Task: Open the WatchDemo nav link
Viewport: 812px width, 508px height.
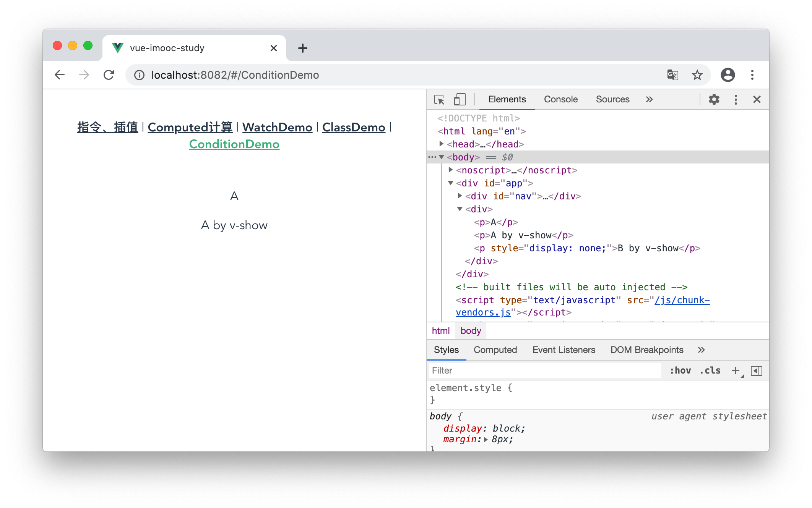Action: point(277,127)
